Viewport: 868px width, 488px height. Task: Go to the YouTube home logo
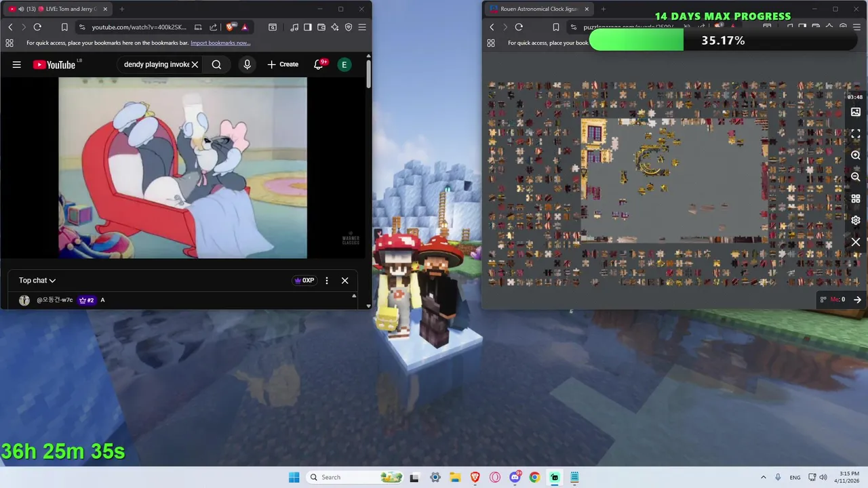click(55, 64)
